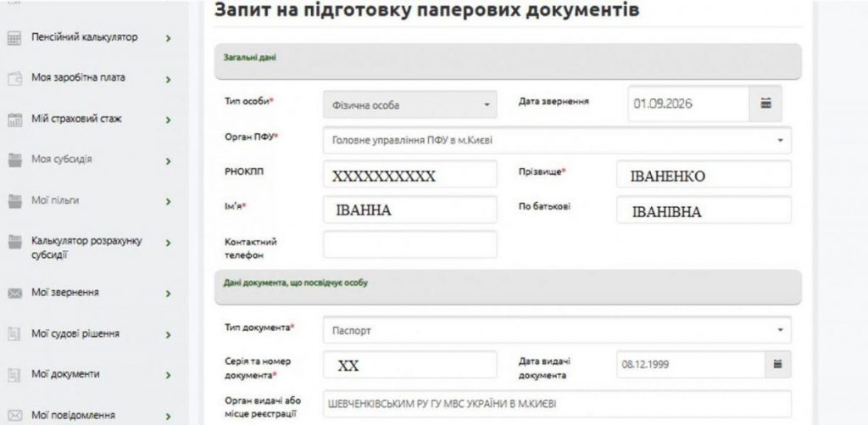Open Мої документи menu item
Screen dimensions: 868x425
65,374
